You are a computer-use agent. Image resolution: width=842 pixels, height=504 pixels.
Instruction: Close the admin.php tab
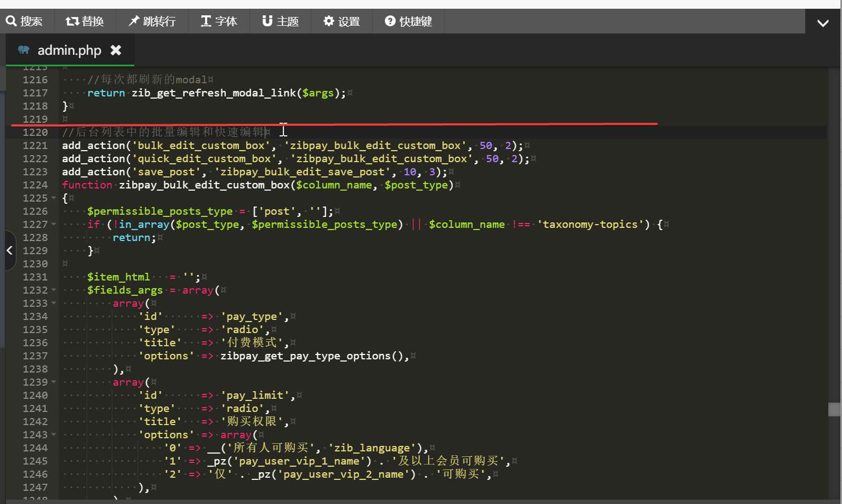(x=116, y=50)
